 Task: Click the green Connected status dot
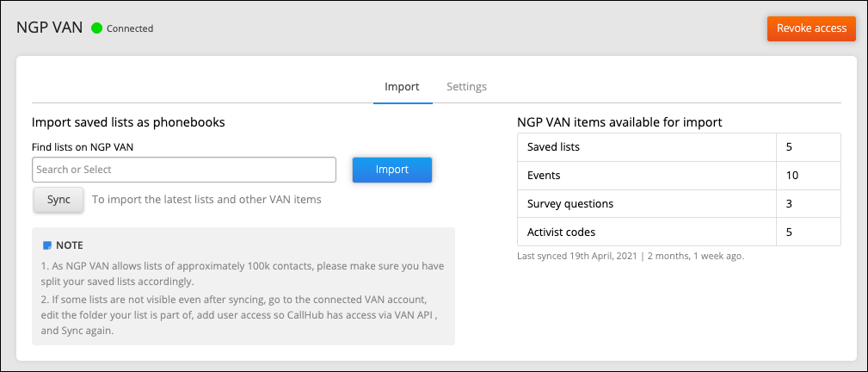point(96,28)
